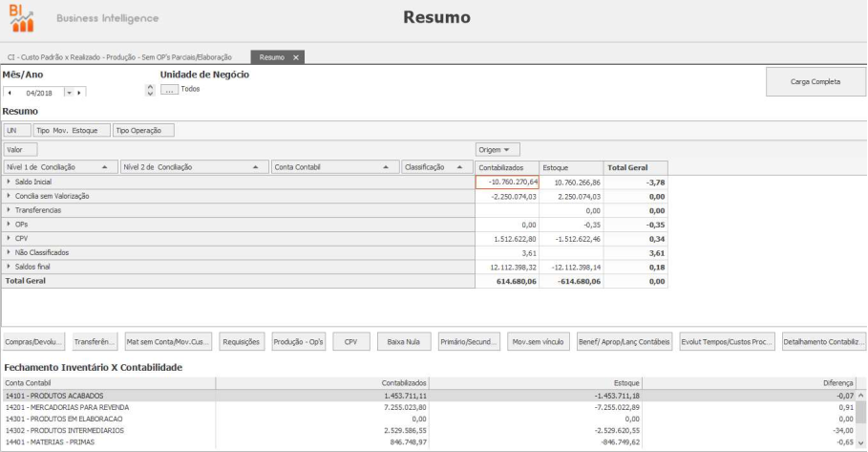Click the Carga Completa button
Image resolution: width=868 pixels, height=452 pixels.
click(x=815, y=82)
